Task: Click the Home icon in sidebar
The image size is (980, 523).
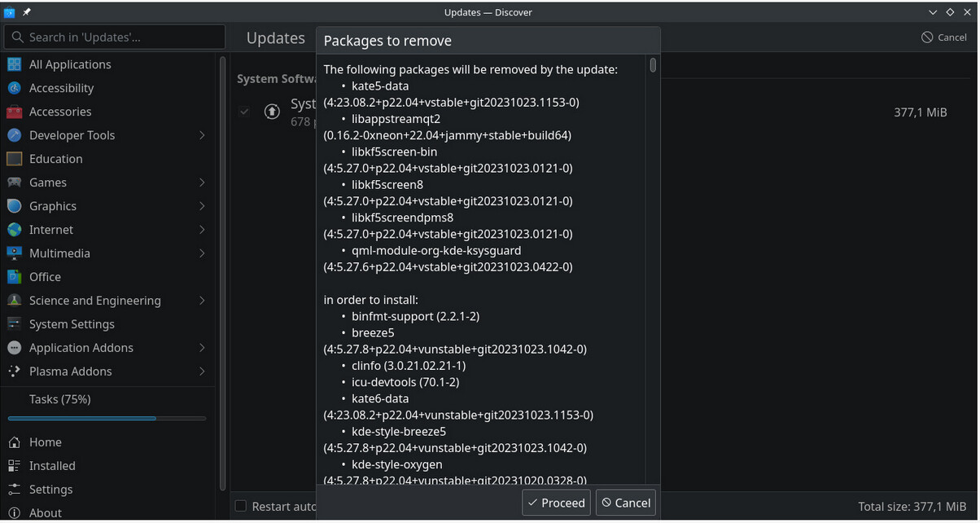Action: [14, 442]
